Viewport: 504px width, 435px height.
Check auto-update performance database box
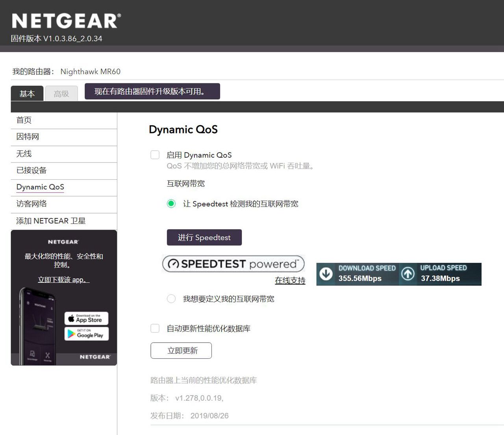pyautogui.click(x=155, y=328)
